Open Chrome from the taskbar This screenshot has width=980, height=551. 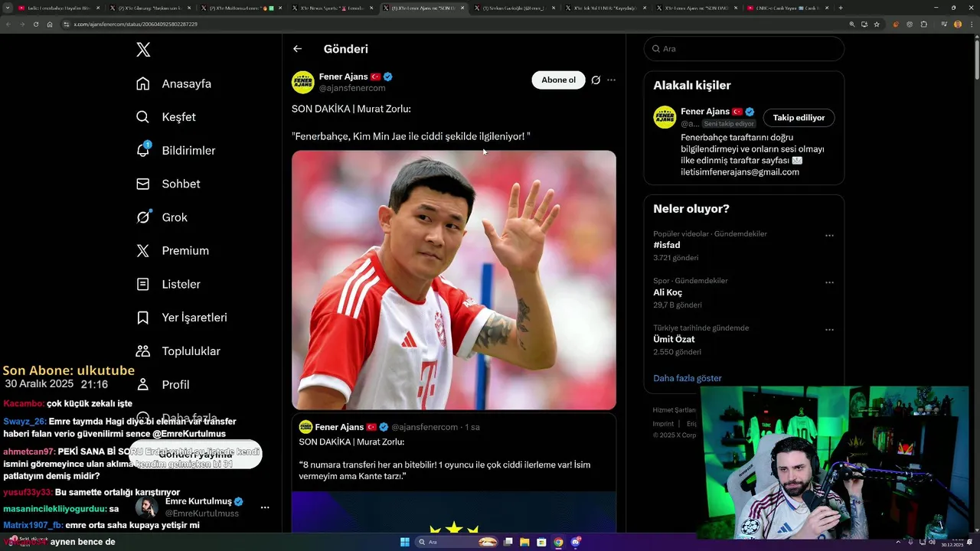558,542
